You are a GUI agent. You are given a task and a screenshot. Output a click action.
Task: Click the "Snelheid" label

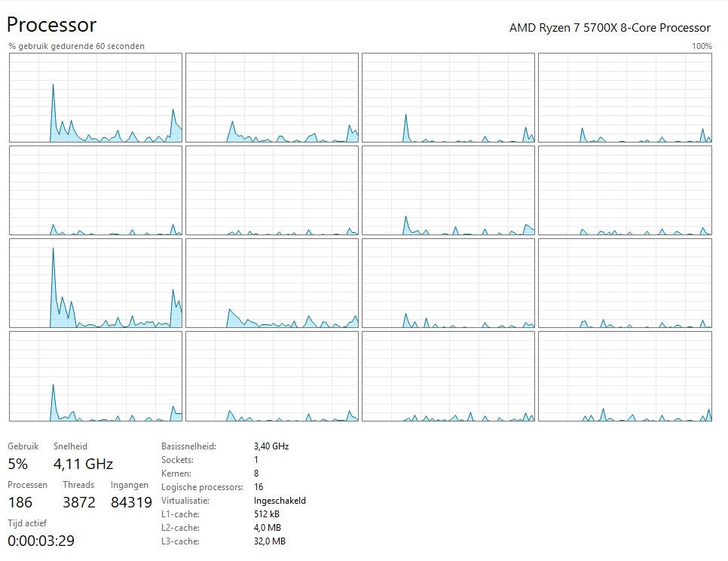pyautogui.click(x=70, y=446)
